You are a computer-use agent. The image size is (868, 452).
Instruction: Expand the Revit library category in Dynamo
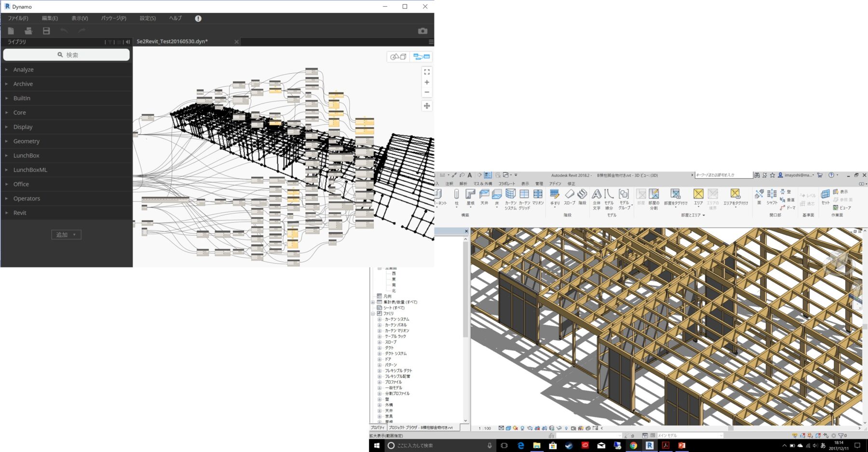(x=19, y=213)
